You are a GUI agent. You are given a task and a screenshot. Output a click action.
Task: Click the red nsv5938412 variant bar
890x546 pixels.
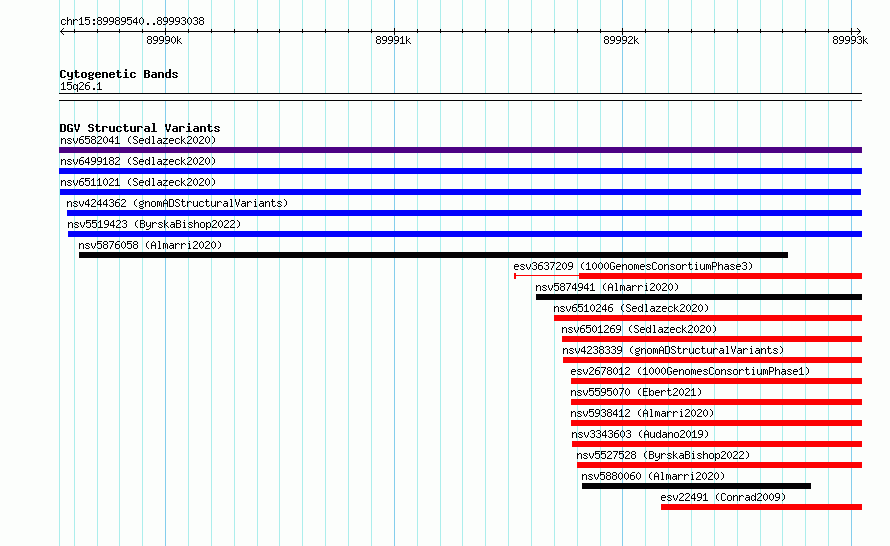(x=716, y=423)
